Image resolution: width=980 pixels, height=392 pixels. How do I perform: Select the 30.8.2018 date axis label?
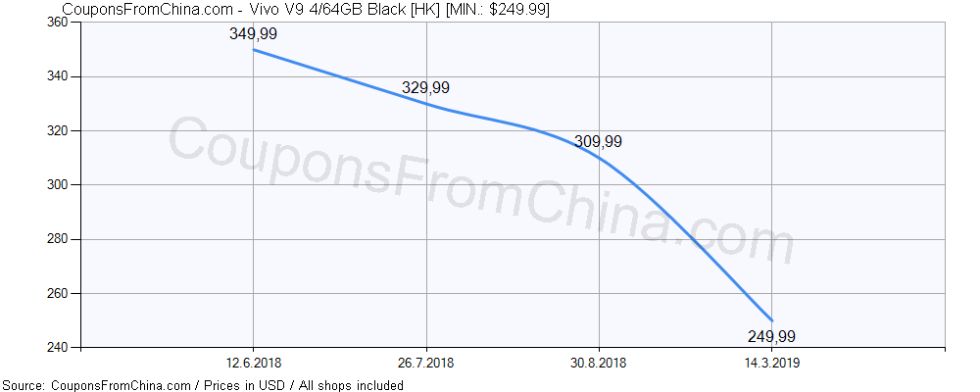[599, 363]
